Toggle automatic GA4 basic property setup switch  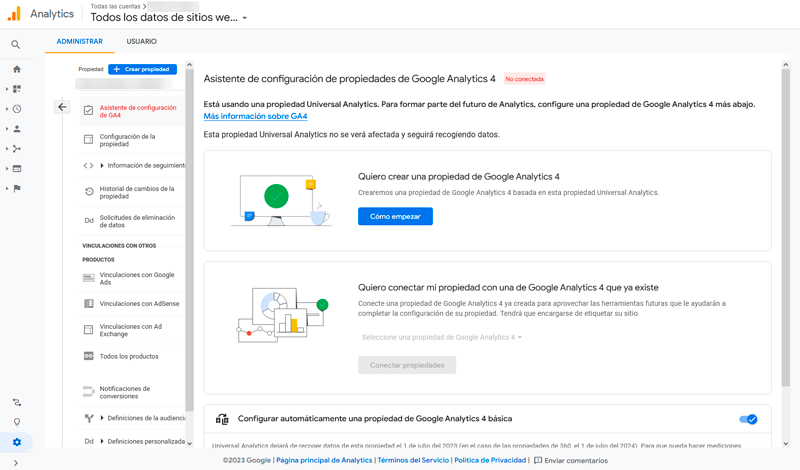point(748,419)
